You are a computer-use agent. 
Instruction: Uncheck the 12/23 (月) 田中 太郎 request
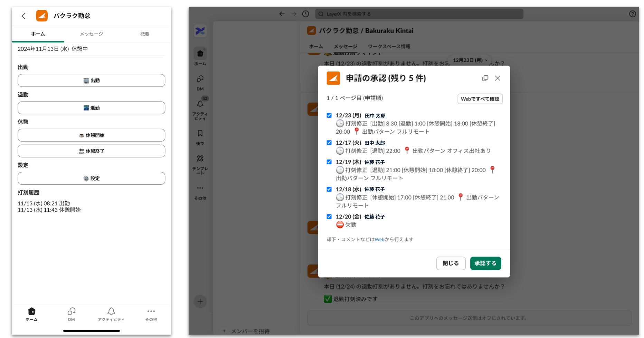tap(329, 115)
